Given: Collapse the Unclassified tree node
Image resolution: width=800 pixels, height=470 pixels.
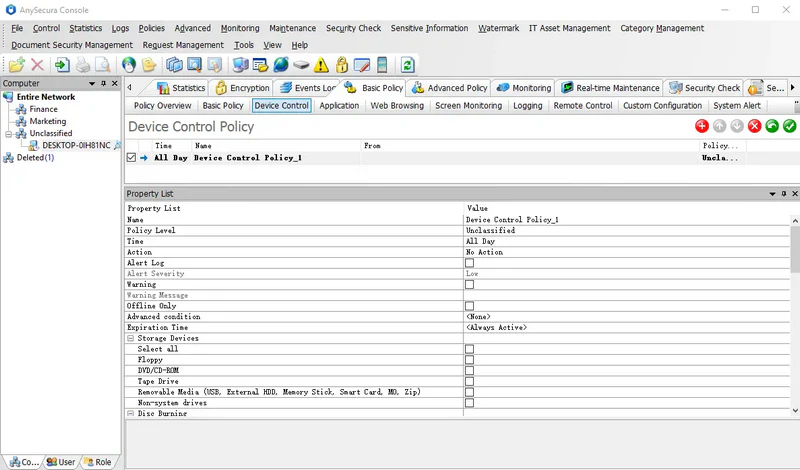Looking at the screenshot, I should 8,134.
